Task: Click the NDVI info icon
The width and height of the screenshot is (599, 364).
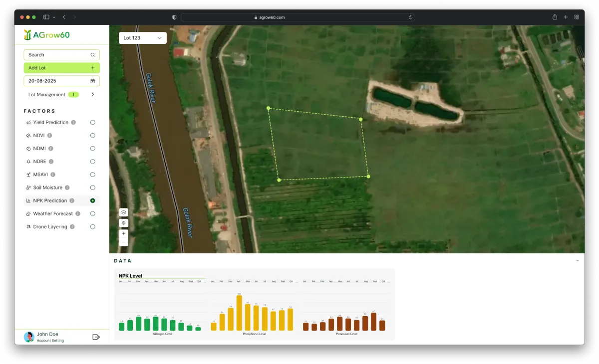Action: 49,136
